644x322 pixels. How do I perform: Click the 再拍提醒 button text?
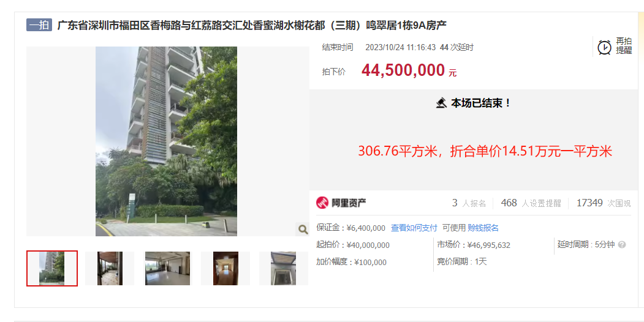623,46
